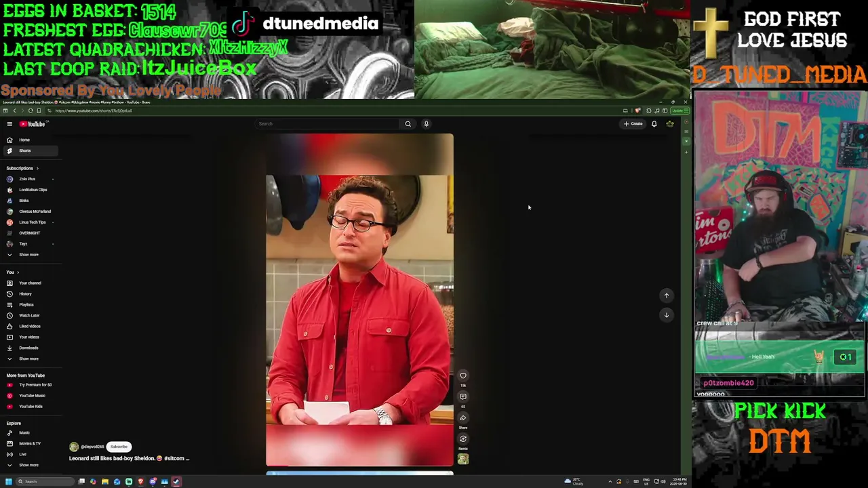
Task: Open YouTube Kids
Action: click(x=31, y=407)
